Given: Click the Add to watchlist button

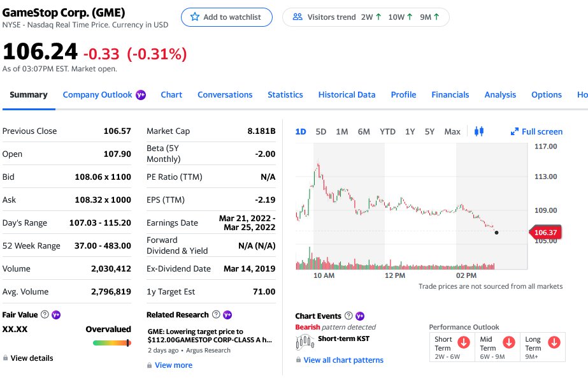Looking at the screenshot, I should point(227,17).
